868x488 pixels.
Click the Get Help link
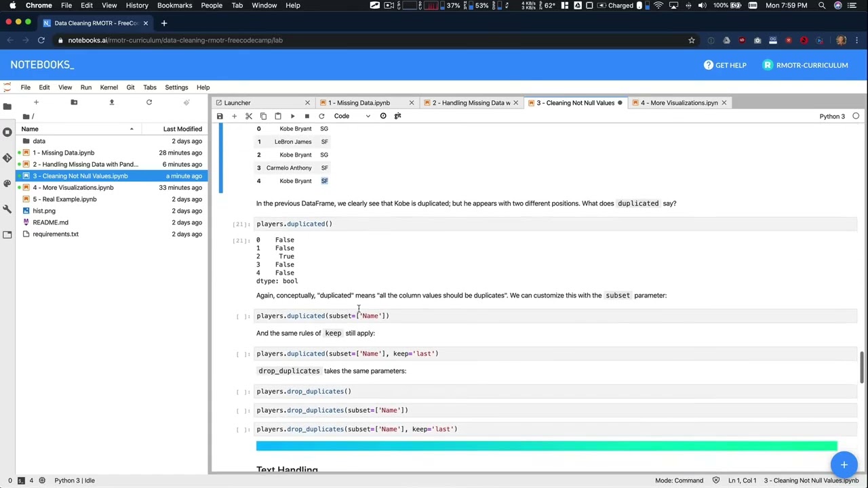(x=725, y=65)
